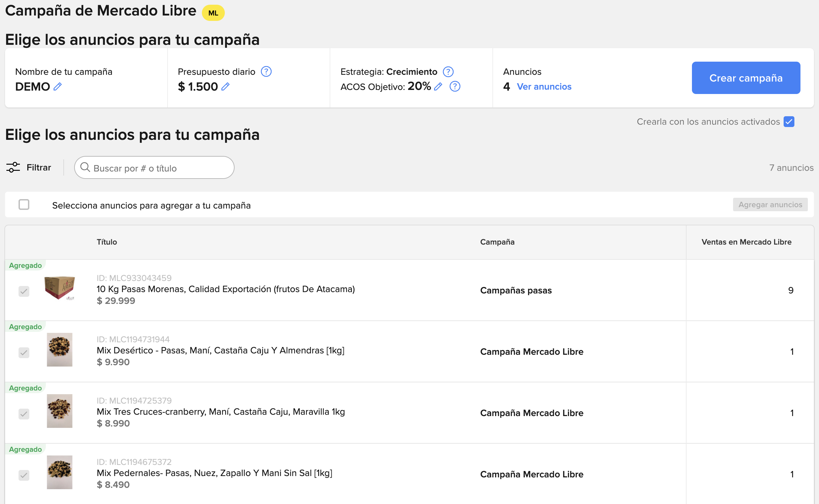Click the daily budget value $ 1.500

pyautogui.click(x=198, y=87)
